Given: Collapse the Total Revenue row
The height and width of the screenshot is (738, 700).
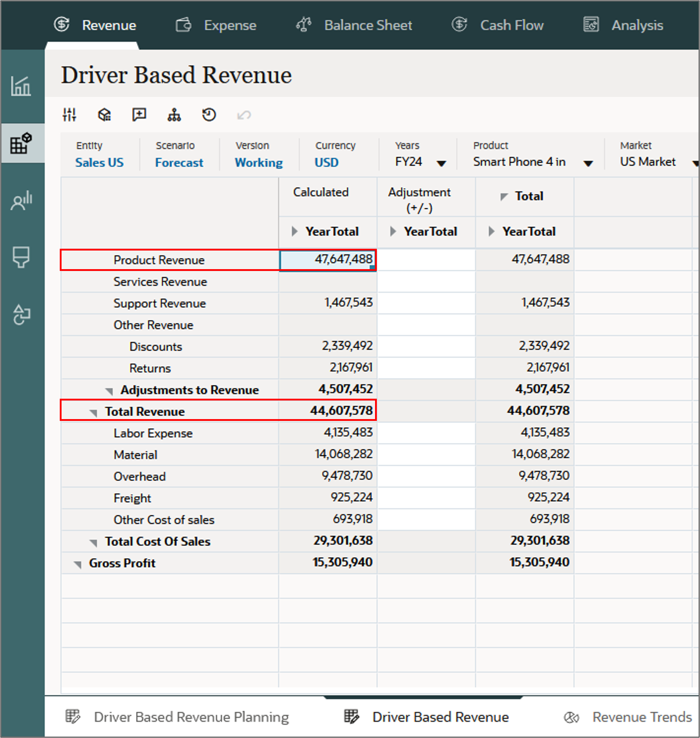Looking at the screenshot, I should coord(94,412).
